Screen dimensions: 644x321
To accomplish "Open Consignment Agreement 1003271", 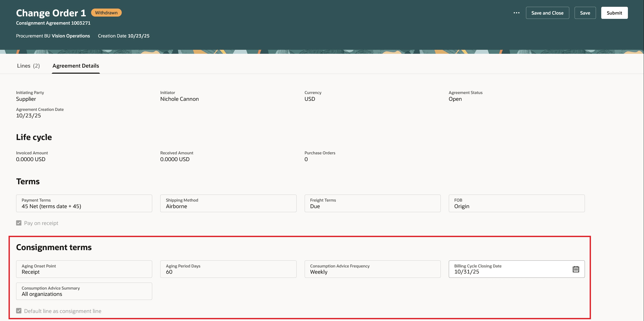I will click(53, 23).
